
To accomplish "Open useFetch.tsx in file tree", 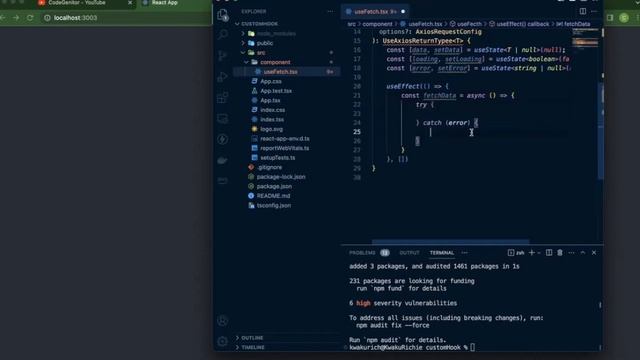I will [280, 72].
